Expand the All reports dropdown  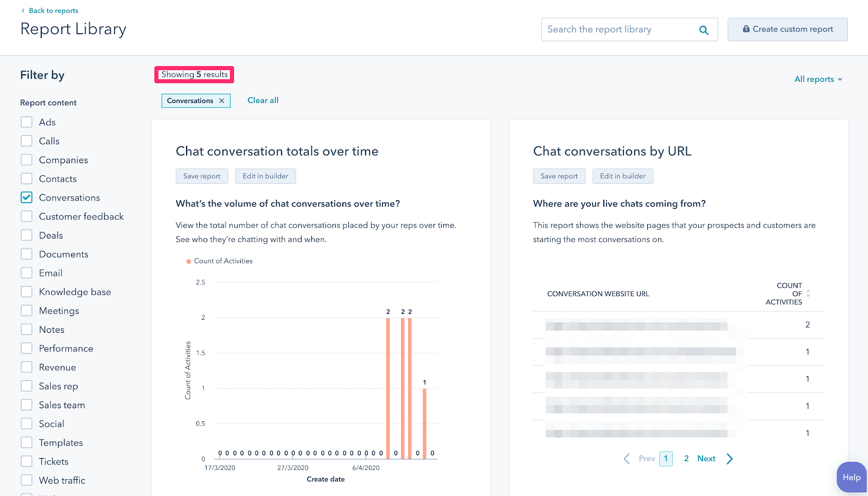pos(818,79)
